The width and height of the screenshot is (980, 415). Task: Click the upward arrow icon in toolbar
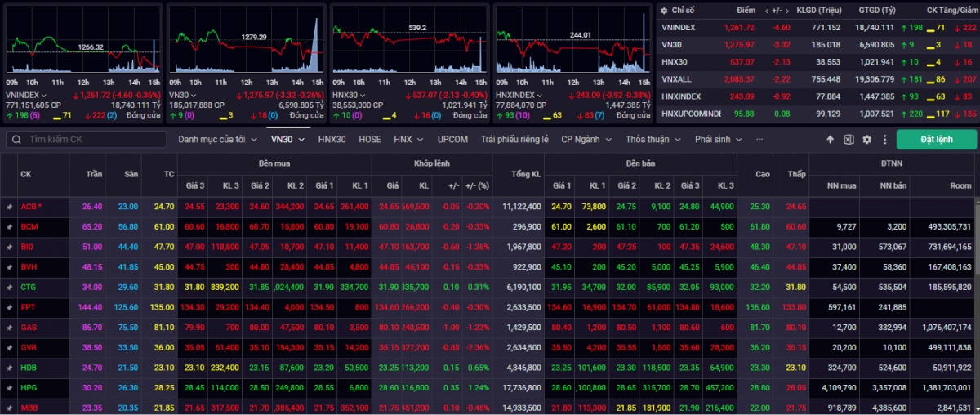831,140
